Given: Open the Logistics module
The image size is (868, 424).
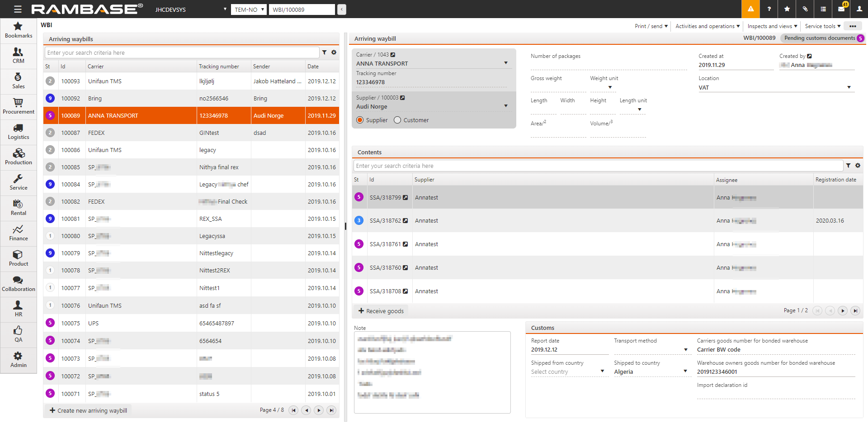Looking at the screenshot, I should tap(18, 132).
